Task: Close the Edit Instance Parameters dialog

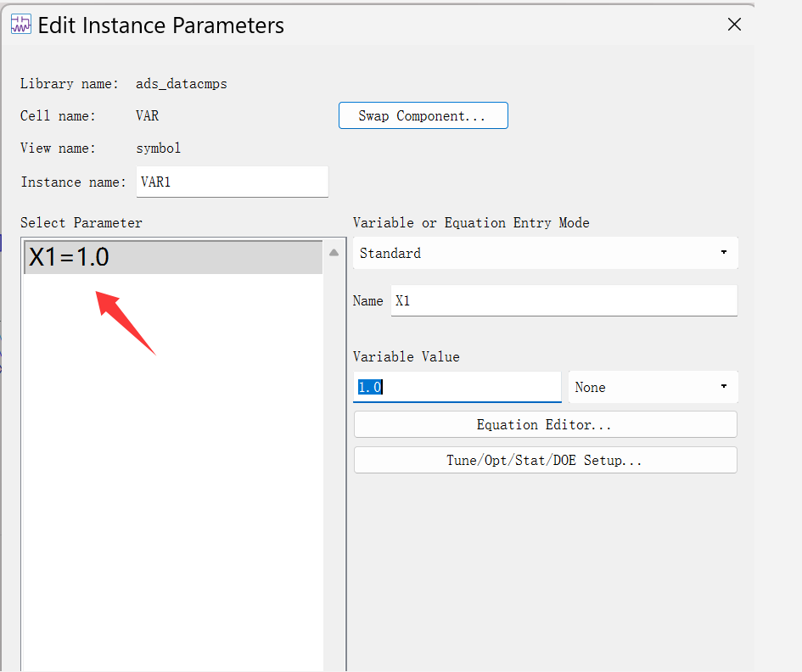Action: point(734,25)
